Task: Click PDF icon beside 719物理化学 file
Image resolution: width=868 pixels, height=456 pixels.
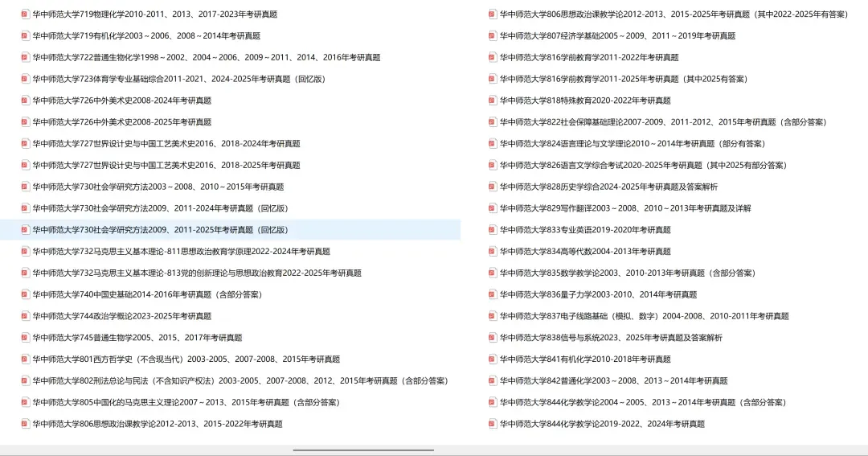Action: (x=25, y=14)
